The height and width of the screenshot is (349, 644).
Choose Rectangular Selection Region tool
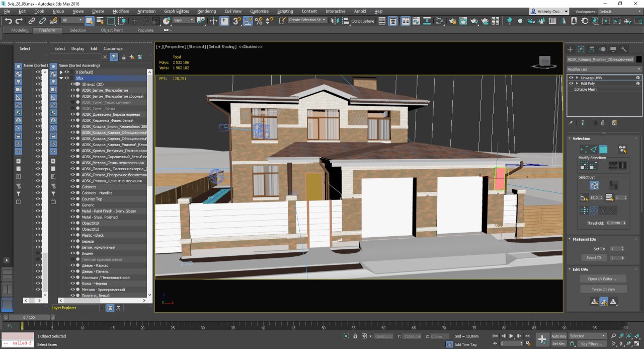coord(111,21)
